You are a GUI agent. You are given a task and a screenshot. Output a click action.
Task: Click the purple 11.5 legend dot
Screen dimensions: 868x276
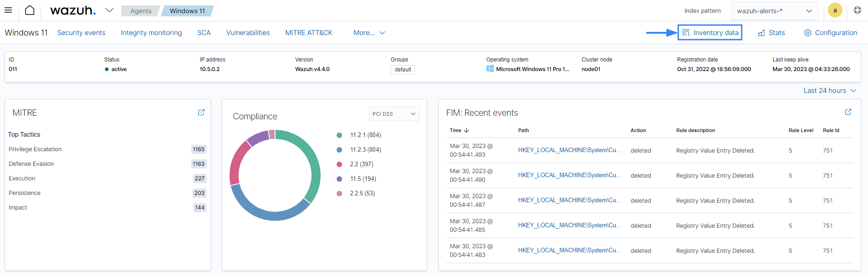pos(339,179)
